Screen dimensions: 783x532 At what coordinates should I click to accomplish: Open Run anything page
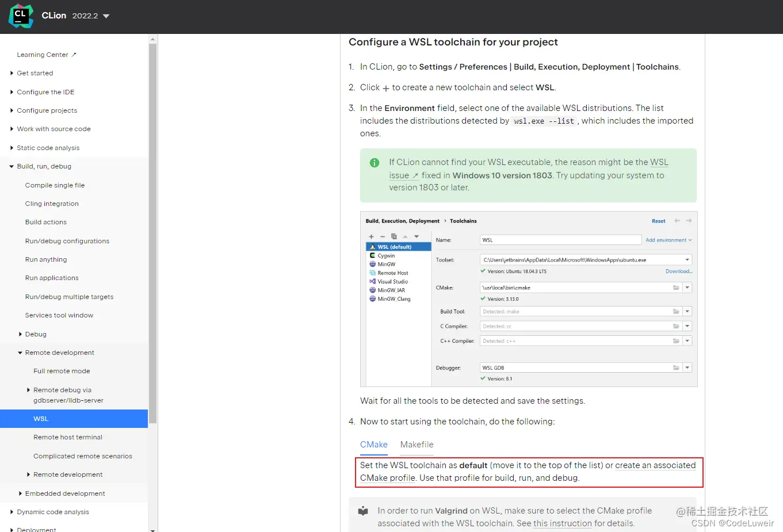click(x=46, y=259)
